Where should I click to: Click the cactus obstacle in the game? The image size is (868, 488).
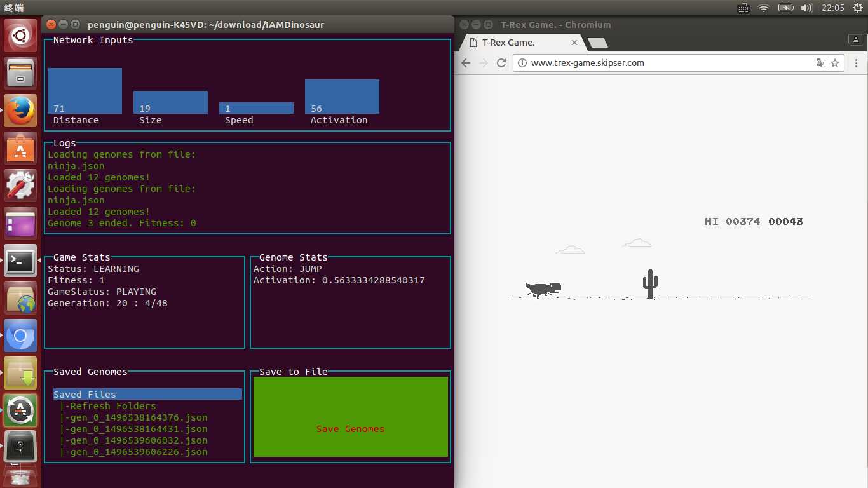tap(649, 283)
